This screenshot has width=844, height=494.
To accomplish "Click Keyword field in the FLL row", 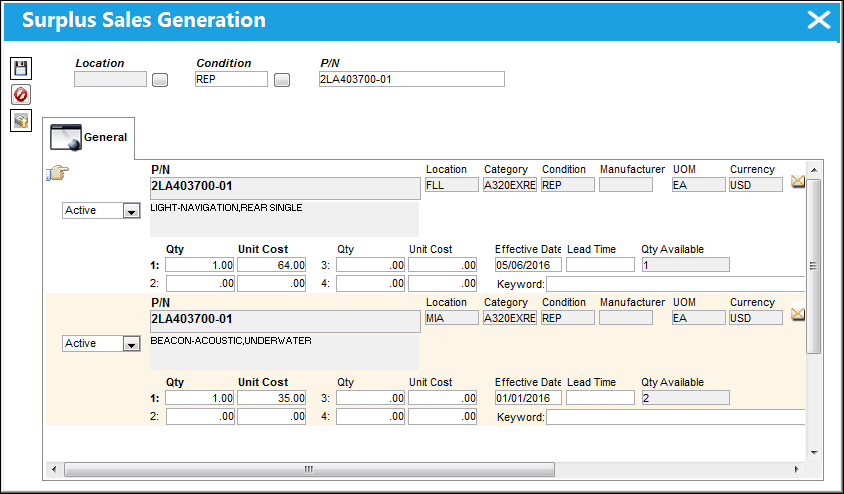I will (x=676, y=284).
